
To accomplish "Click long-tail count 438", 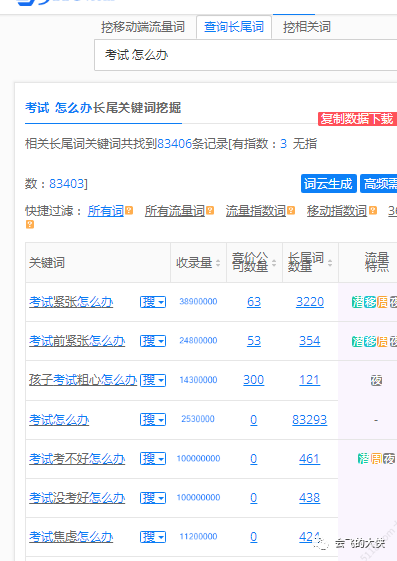I will pyautogui.click(x=310, y=497).
